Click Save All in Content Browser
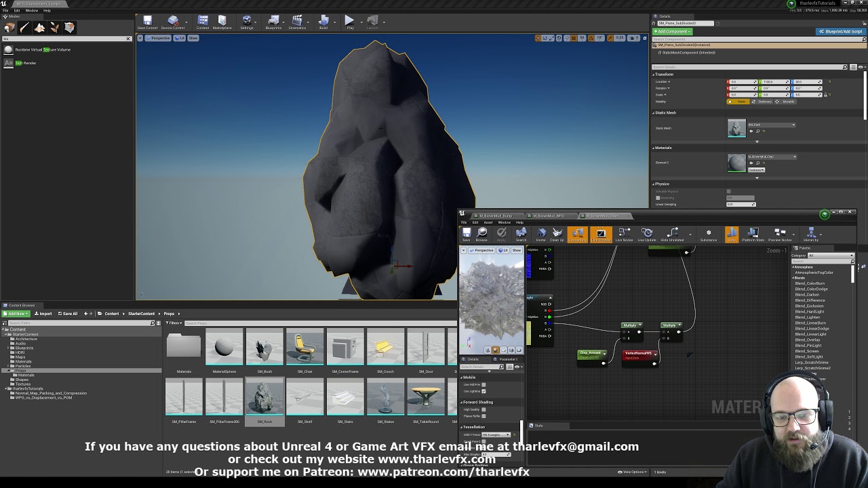 [x=68, y=314]
